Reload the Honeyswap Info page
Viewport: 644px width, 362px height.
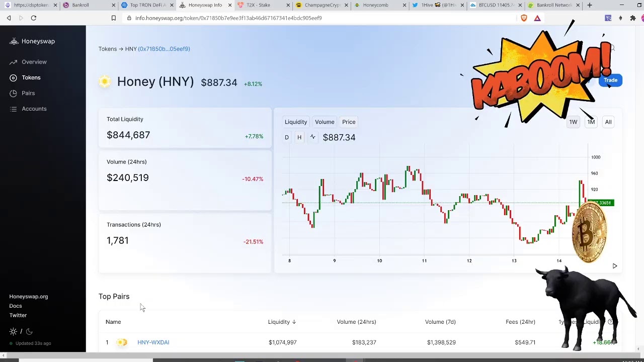34,18
